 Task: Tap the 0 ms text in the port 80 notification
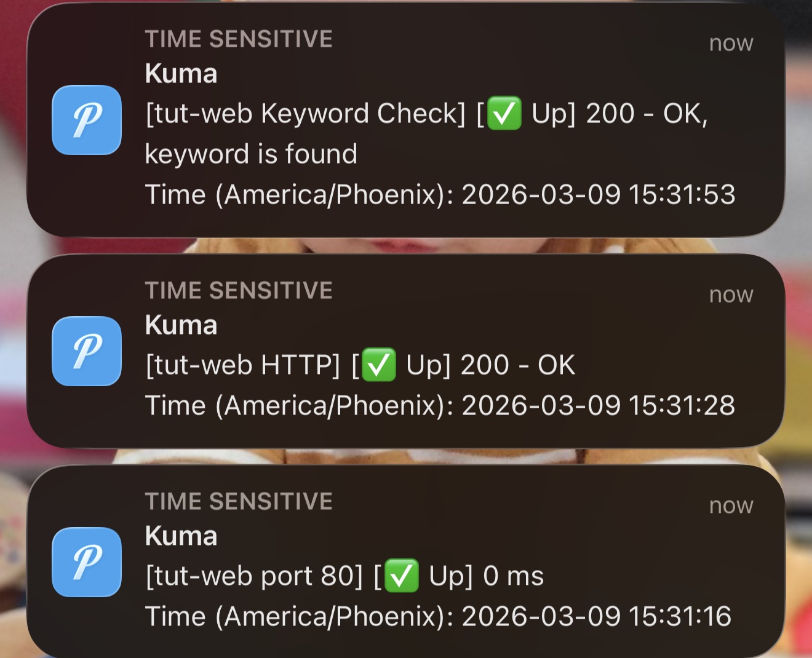514,576
